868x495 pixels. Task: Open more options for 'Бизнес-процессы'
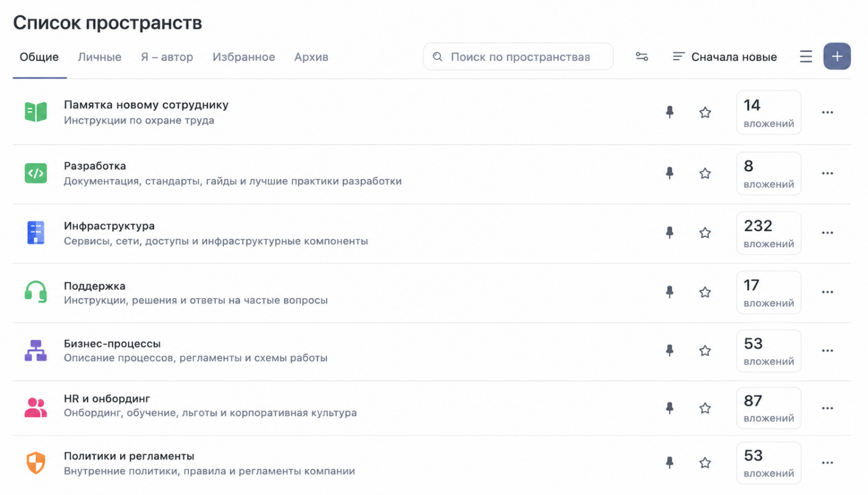click(x=827, y=350)
